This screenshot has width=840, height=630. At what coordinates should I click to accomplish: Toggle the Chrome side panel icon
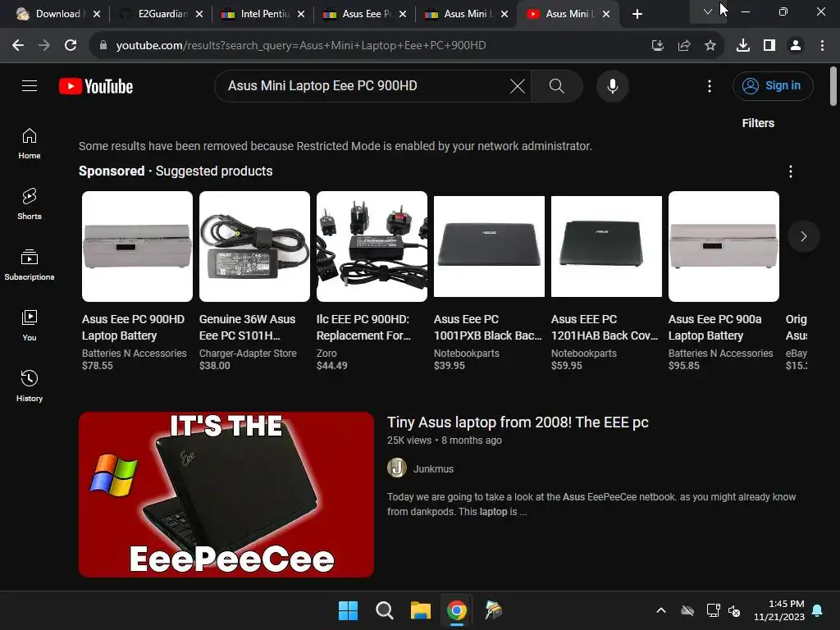point(769,46)
